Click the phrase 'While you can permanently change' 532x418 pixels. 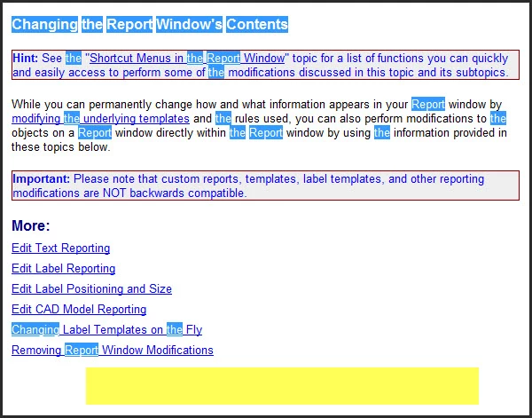102,104
